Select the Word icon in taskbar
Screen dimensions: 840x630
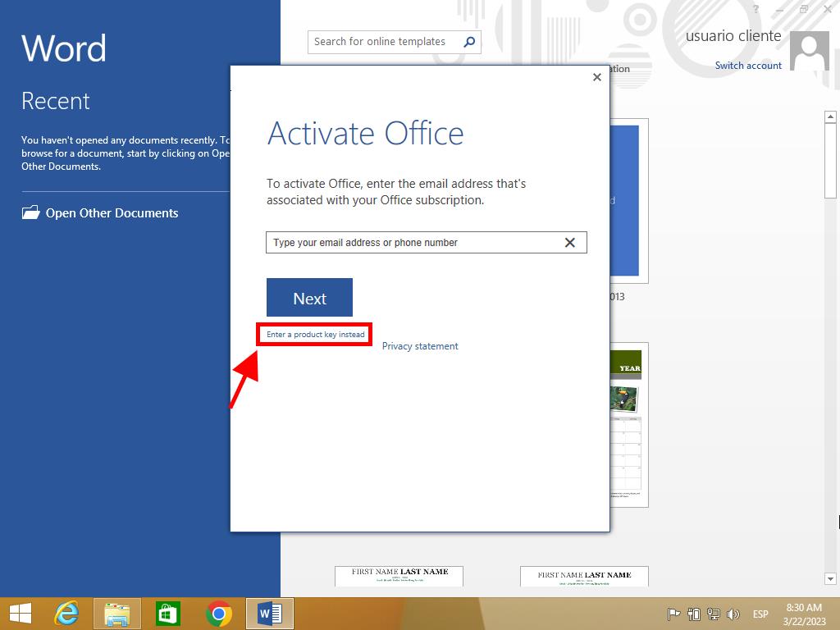pyautogui.click(x=269, y=614)
